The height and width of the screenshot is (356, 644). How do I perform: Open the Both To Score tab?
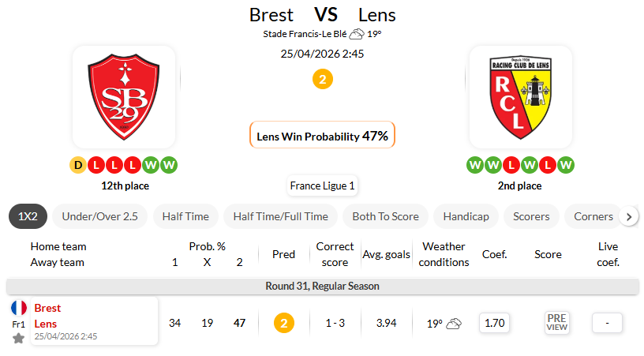[x=386, y=216]
